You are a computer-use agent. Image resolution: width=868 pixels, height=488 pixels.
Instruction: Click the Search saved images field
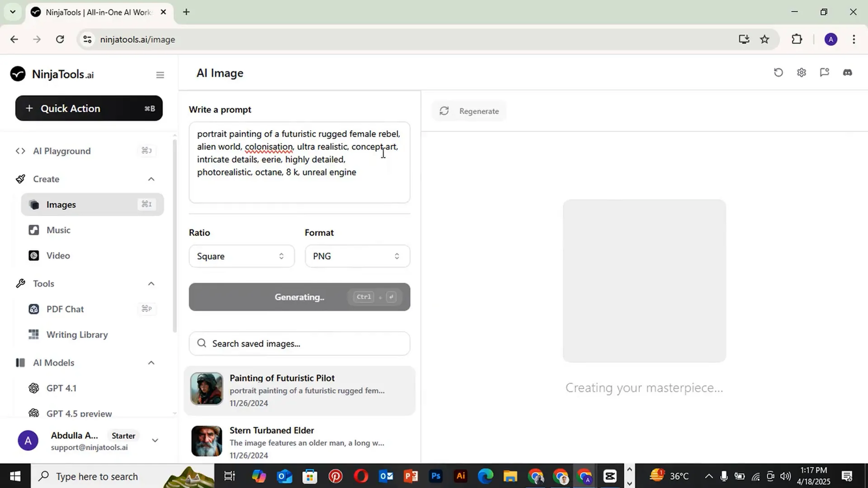coord(299,344)
